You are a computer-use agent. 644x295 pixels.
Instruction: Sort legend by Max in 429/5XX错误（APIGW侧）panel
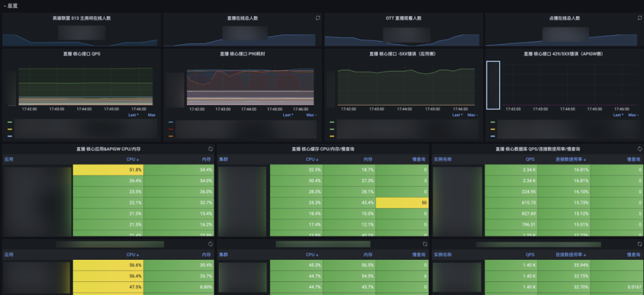[x=633, y=115]
